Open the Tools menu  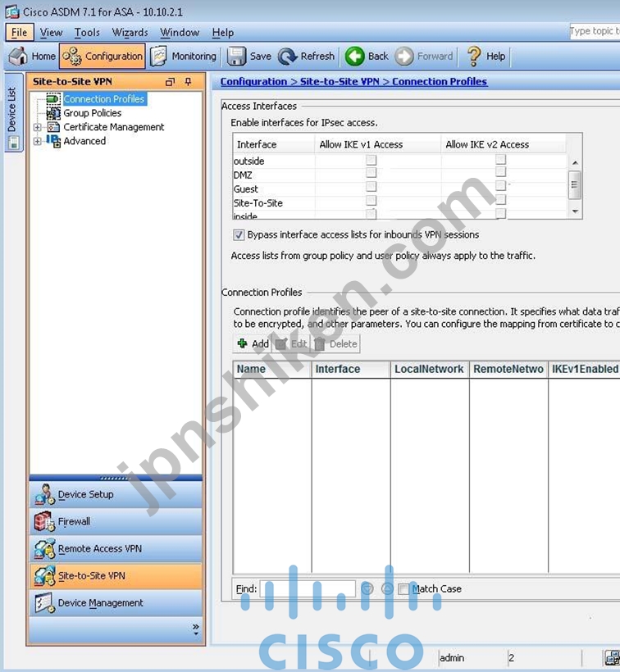87,33
